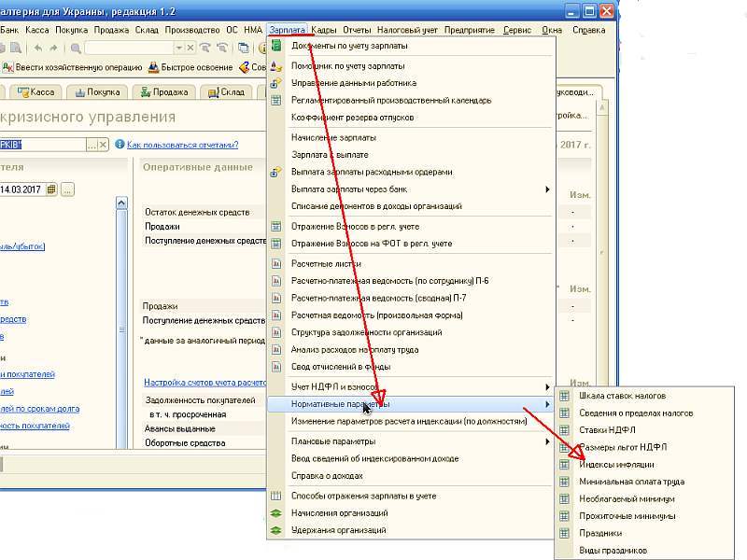Click icon beside Выплата зарплаты расходными ордерами
This screenshot has width=747, height=560.
click(x=275, y=172)
